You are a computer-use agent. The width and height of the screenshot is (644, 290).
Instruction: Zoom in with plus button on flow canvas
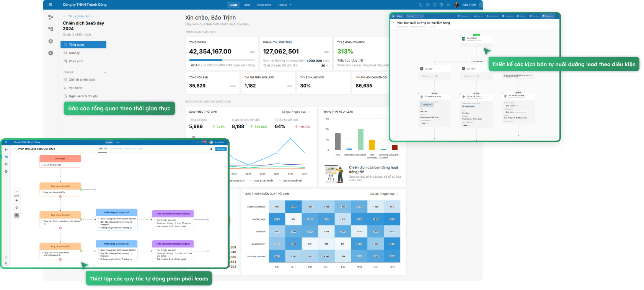[x=16, y=200]
